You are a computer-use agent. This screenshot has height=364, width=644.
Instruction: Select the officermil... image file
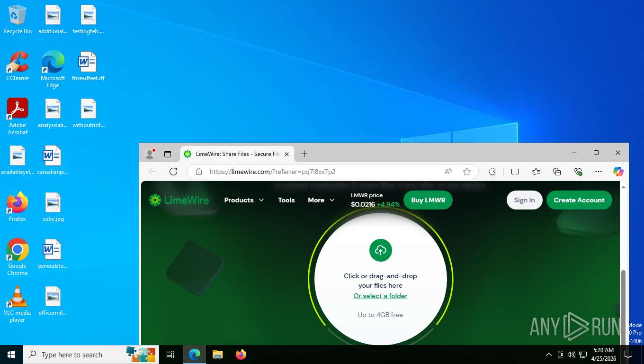(53, 301)
